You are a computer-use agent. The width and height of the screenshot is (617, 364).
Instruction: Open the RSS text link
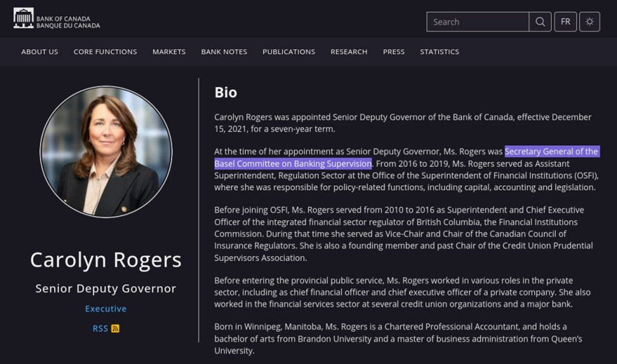pos(100,328)
